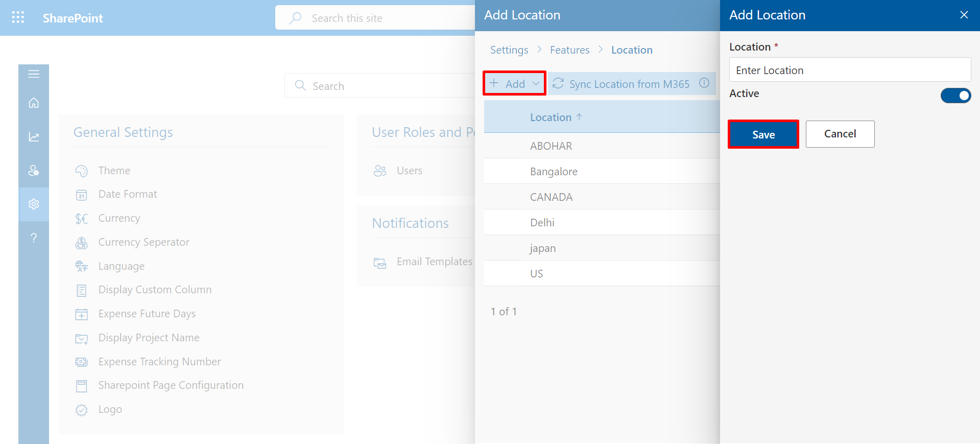Click Sync Location from M365

click(x=632, y=83)
